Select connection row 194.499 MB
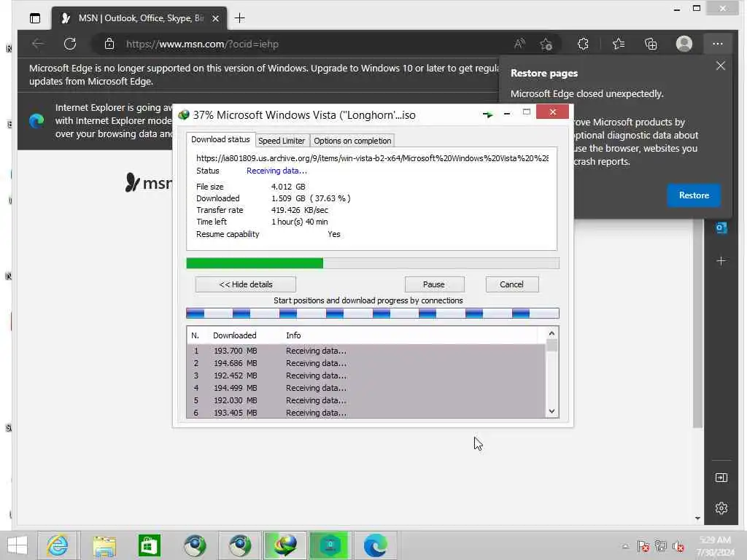 point(366,388)
